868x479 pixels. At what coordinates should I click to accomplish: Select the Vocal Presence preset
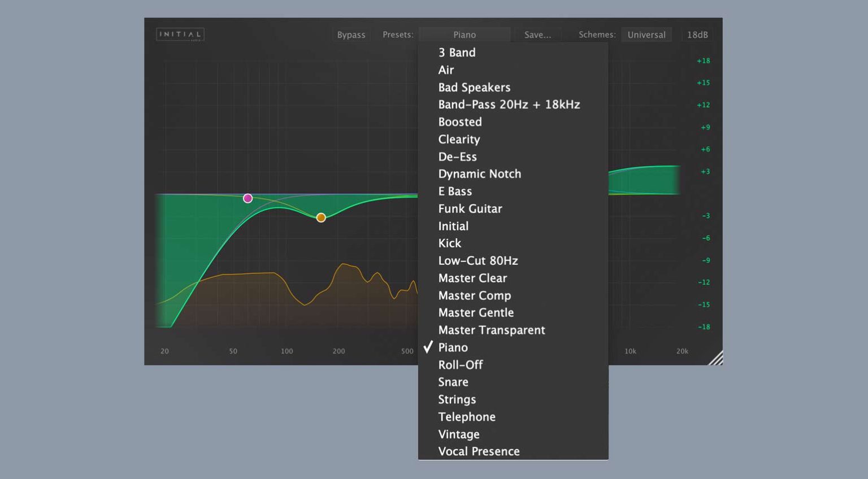coord(479,451)
